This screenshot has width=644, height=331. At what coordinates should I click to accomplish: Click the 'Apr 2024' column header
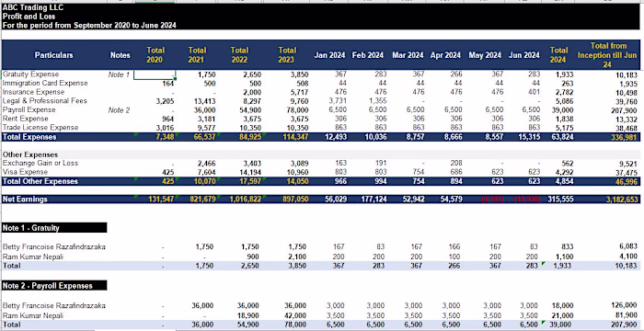point(445,55)
